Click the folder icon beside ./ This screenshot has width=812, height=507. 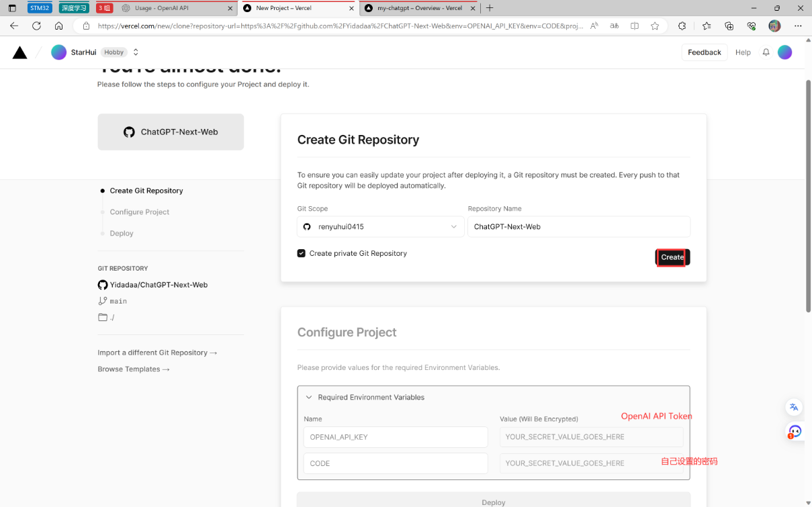(x=103, y=318)
